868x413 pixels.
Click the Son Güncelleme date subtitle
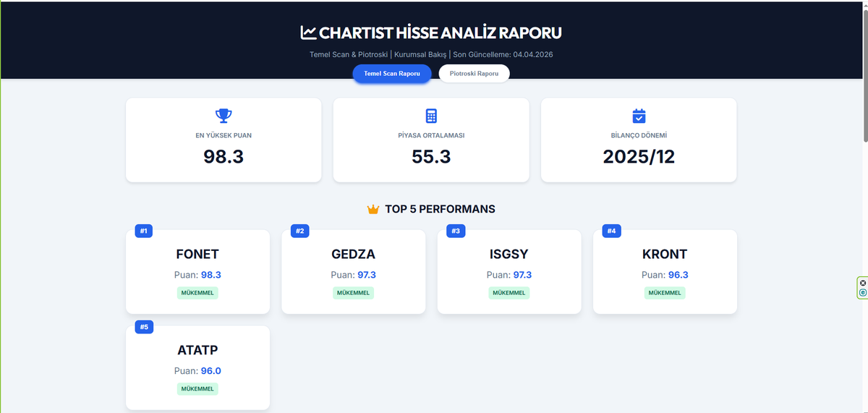pyautogui.click(x=503, y=54)
